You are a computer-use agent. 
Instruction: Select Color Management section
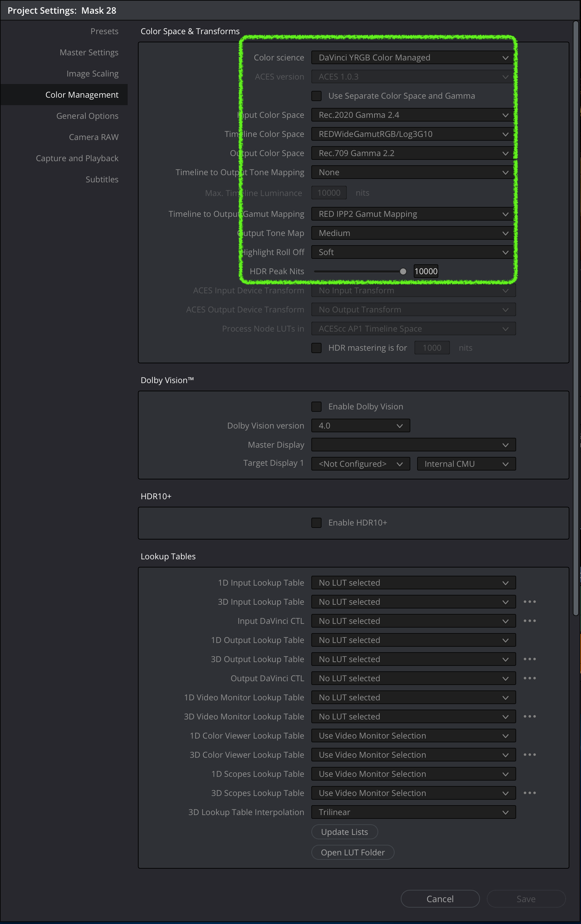(64, 94)
